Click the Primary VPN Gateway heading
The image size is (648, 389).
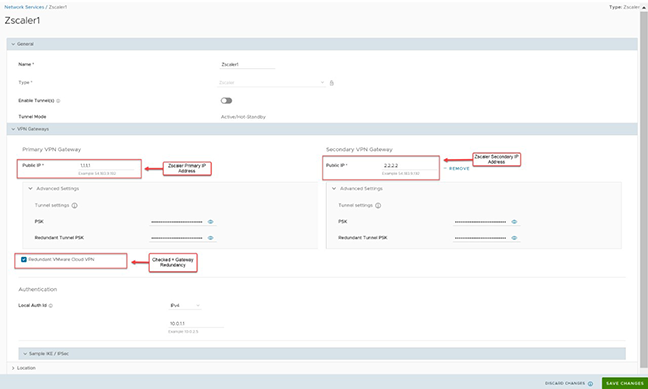[52, 149]
